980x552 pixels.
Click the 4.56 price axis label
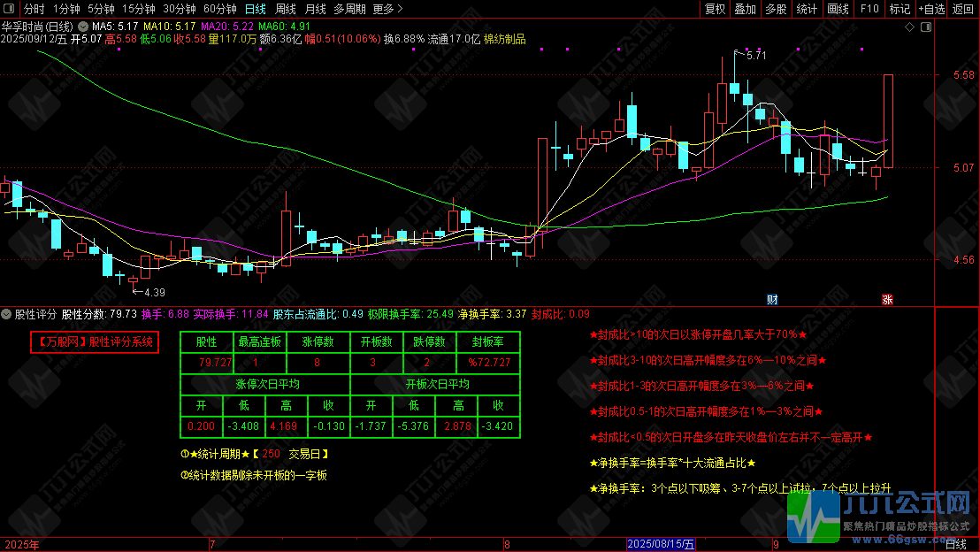[x=964, y=259]
